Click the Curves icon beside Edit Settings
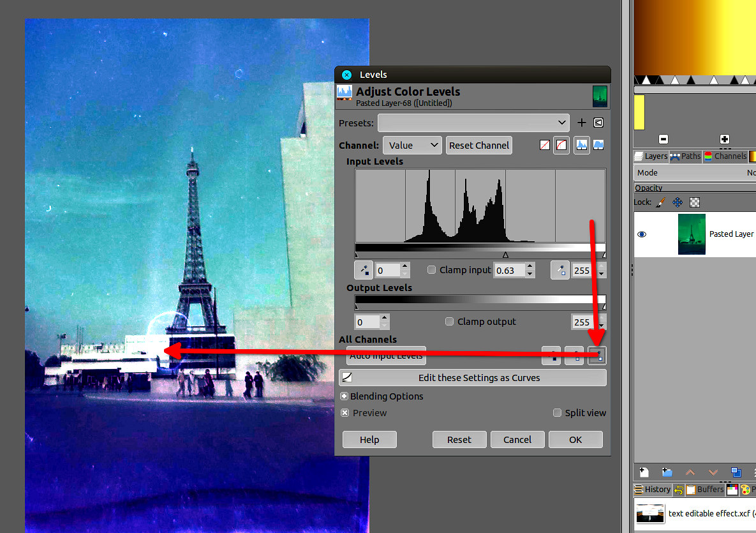The image size is (756, 533). pos(347,378)
